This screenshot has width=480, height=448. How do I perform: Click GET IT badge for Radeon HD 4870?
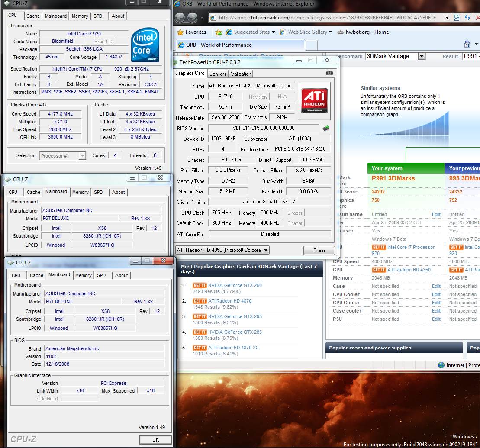click(x=199, y=301)
